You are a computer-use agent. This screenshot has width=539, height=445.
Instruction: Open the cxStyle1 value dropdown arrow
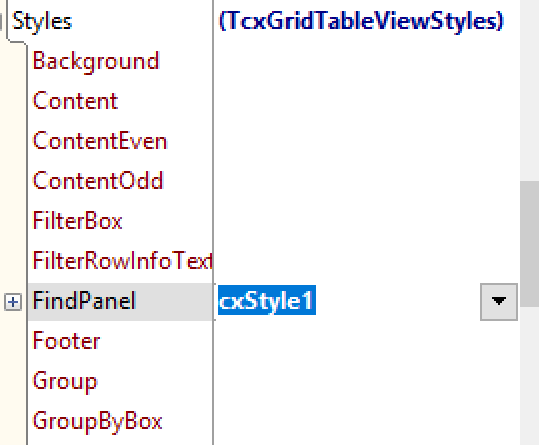click(x=499, y=302)
